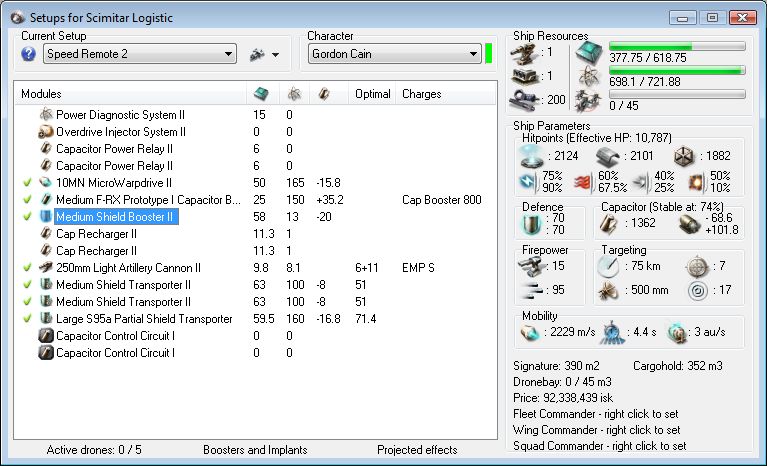
Task: Expand the arrow beside the ship setup icon
Action: pyautogui.click(x=275, y=55)
